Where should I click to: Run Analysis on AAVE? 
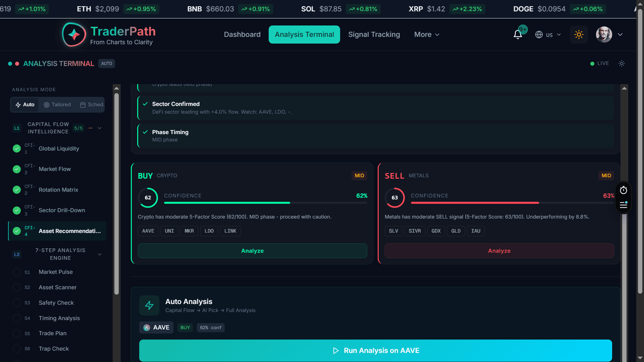pyautogui.click(x=376, y=351)
